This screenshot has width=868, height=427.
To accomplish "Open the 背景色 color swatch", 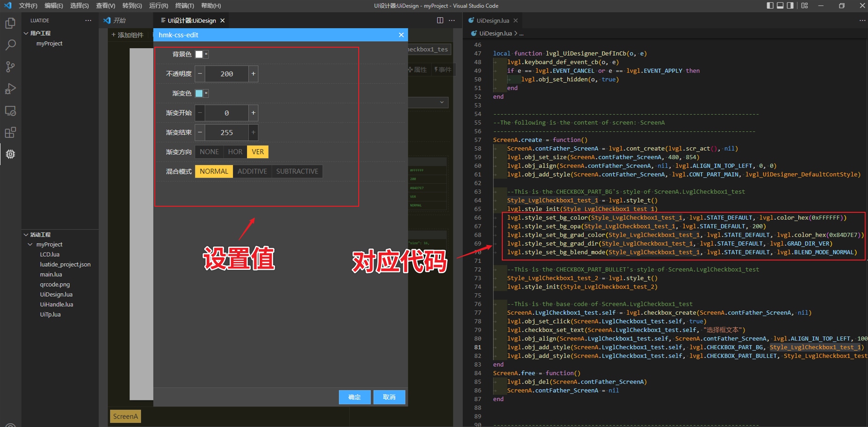I will point(199,54).
